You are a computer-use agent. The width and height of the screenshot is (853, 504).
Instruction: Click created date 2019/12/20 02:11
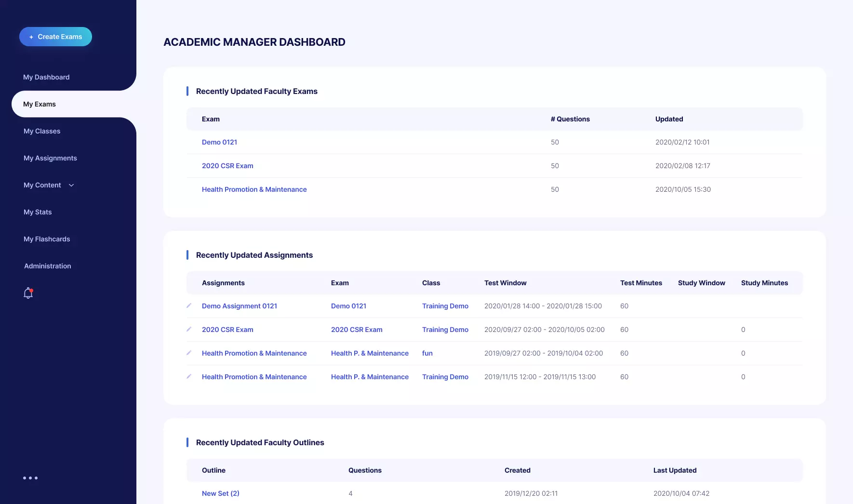tap(531, 493)
